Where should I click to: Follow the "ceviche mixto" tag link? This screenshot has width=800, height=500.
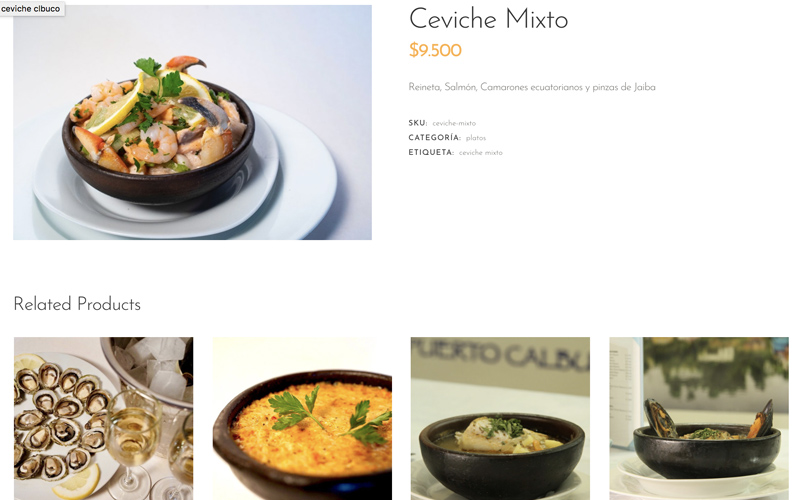tap(481, 153)
